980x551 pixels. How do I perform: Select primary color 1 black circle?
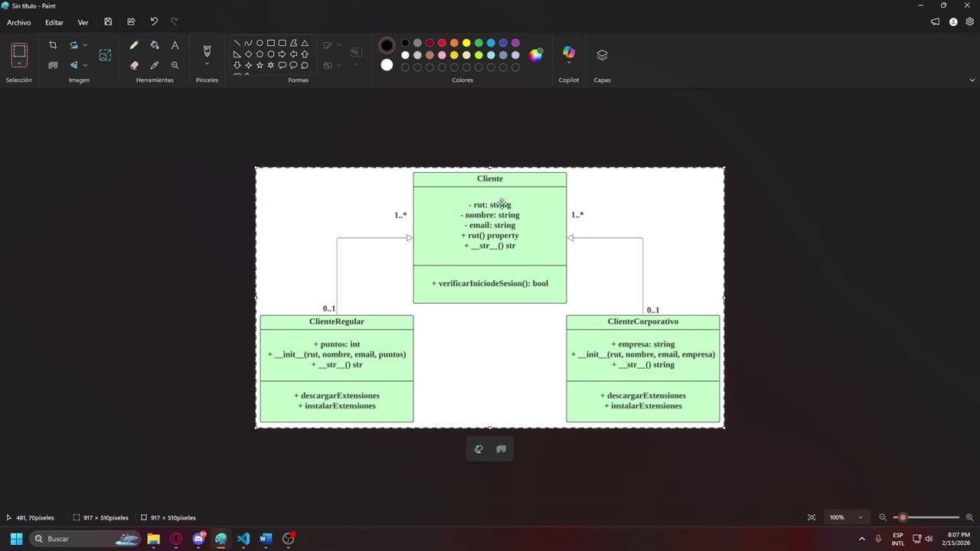(x=387, y=45)
